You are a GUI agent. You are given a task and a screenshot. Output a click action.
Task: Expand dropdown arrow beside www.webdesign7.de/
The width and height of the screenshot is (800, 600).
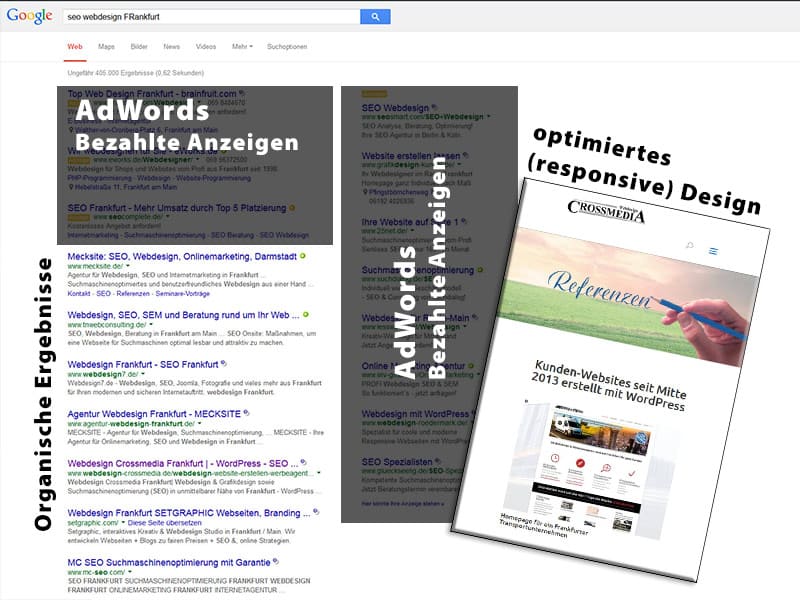click(x=143, y=374)
